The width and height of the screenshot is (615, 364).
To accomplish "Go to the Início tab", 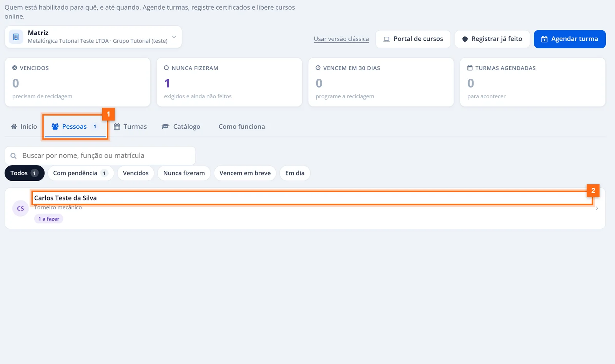I will coord(24,127).
